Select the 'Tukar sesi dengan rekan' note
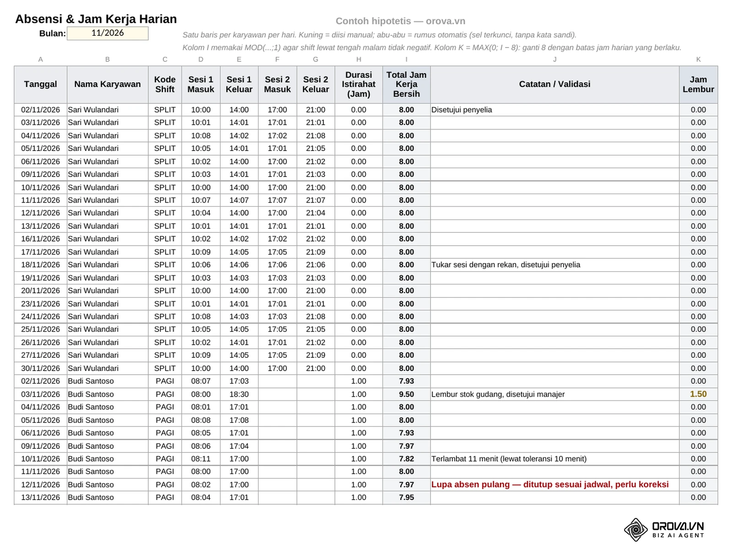 tap(506, 265)
